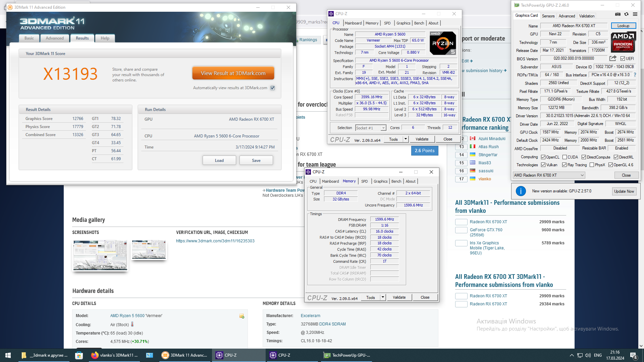
Task: Expand the Tools dropdown arrow in upper CPU-Z
Action: coord(406,139)
